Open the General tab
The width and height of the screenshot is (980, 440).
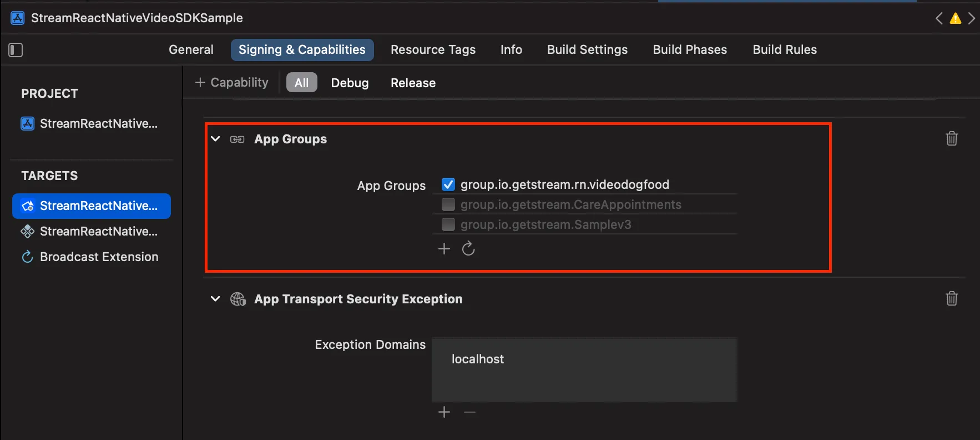pos(191,49)
